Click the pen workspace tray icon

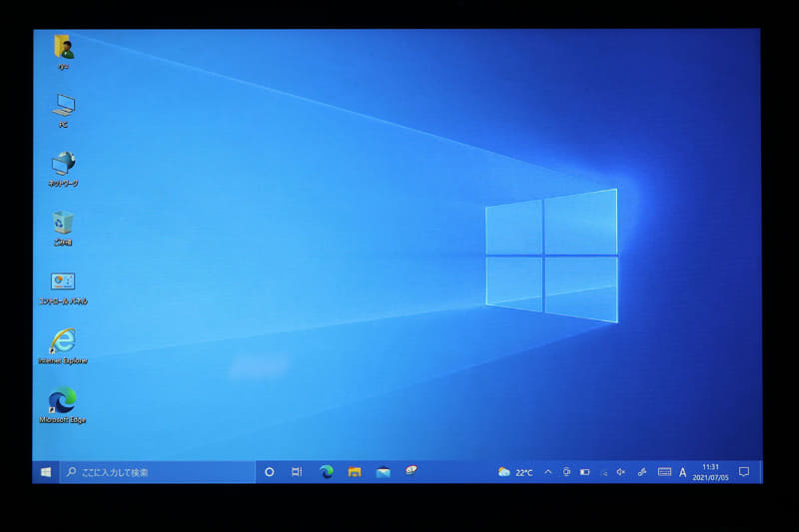642,472
